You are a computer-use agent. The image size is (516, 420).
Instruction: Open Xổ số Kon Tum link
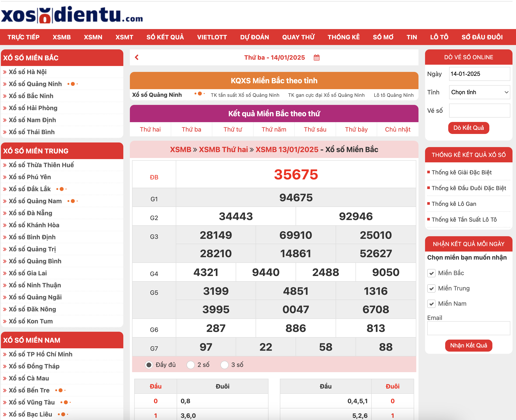31,321
